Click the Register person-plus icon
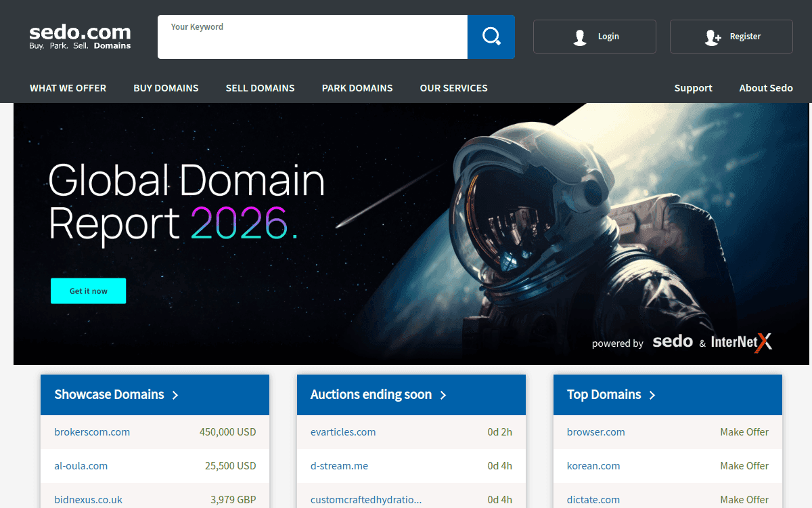 click(x=713, y=37)
